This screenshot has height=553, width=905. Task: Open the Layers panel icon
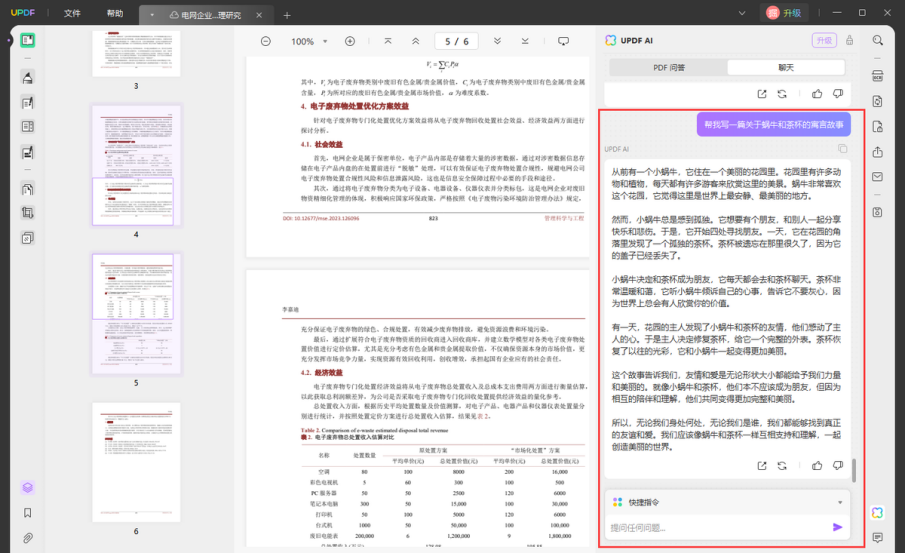click(x=28, y=488)
